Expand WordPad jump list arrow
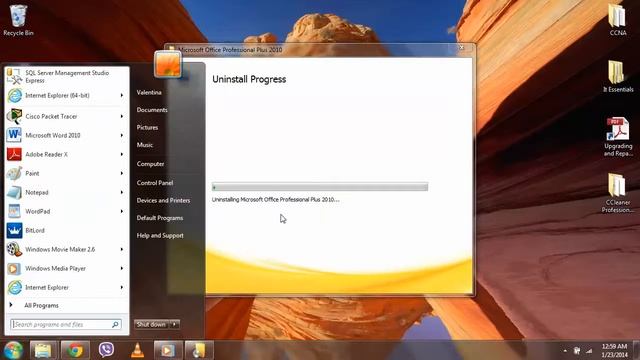The height and width of the screenshot is (360, 640). (x=122, y=211)
